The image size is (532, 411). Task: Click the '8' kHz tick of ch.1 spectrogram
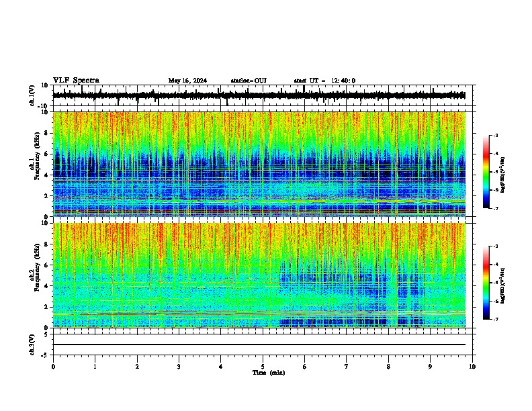46,133
